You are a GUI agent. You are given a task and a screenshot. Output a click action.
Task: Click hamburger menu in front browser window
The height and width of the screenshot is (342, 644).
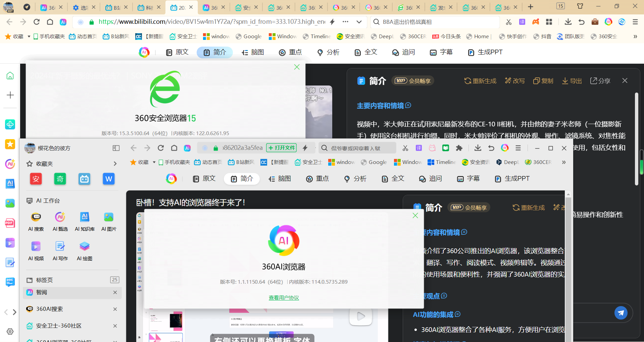coord(518,148)
